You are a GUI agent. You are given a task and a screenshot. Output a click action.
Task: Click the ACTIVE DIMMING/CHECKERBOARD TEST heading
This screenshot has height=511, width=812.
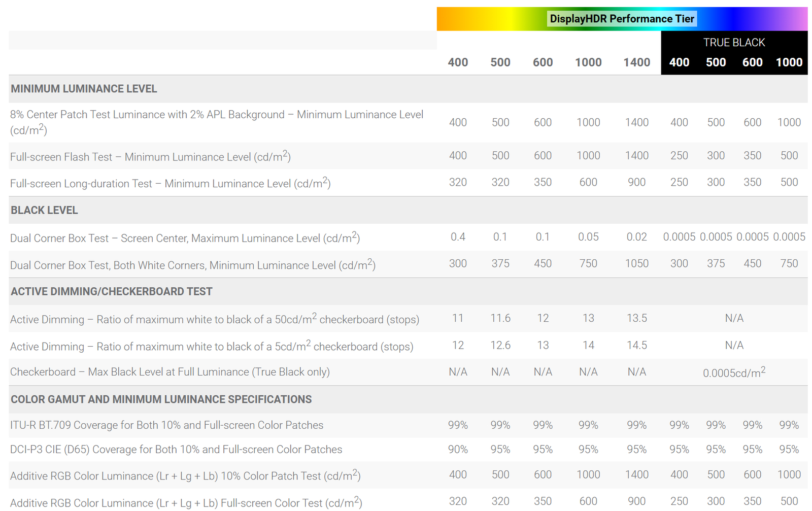112,291
